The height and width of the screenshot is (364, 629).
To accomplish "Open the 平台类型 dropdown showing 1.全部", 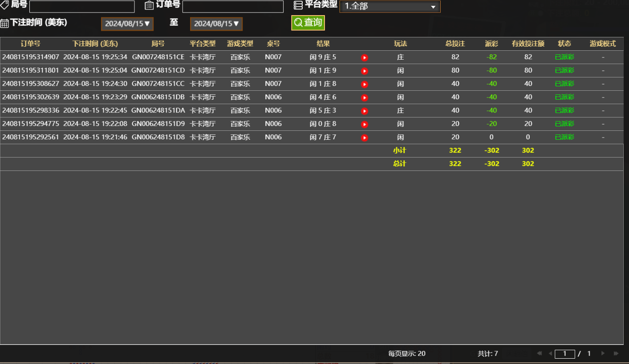I will [390, 6].
